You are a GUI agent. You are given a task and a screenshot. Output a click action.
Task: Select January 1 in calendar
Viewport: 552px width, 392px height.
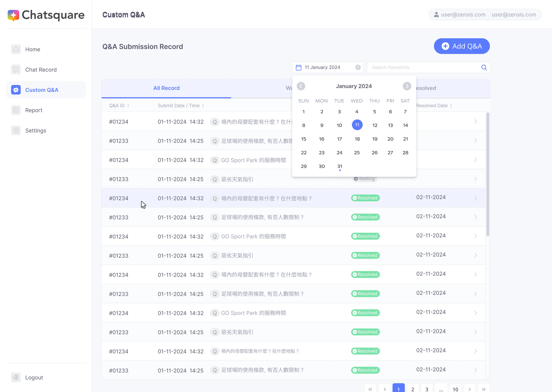click(x=304, y=112)
